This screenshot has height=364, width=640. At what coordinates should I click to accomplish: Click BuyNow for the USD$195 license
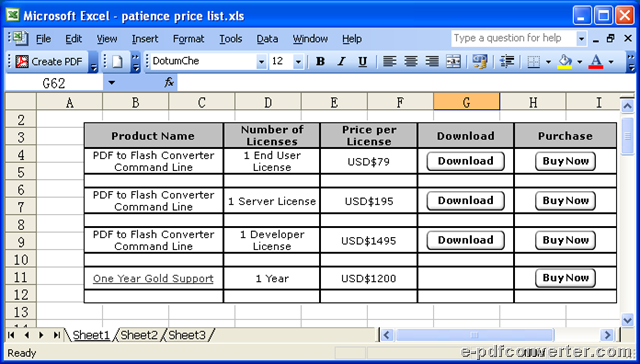pos(565,201)
